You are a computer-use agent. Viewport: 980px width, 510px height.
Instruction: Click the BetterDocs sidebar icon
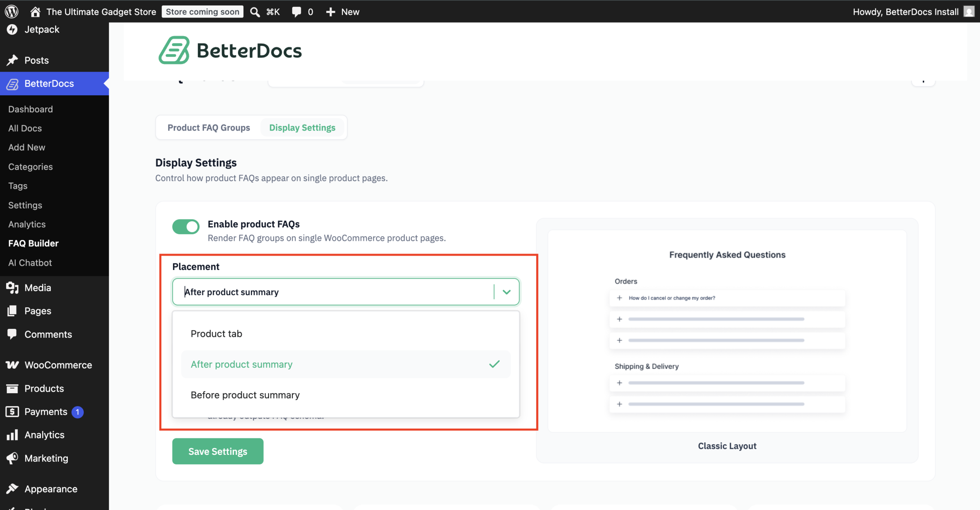(13, 84)
